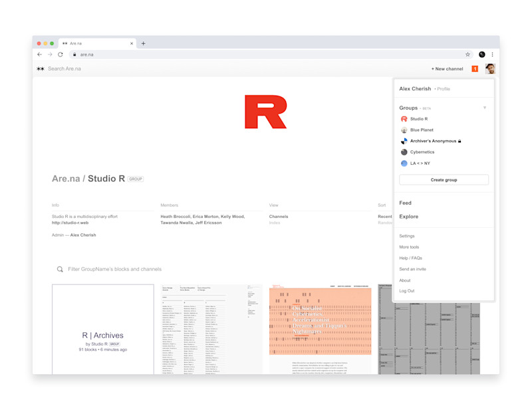The height and width of the screenshot is (410, 532).
Task: Bookmark the page with the star icon
Action: coord(467,54)
